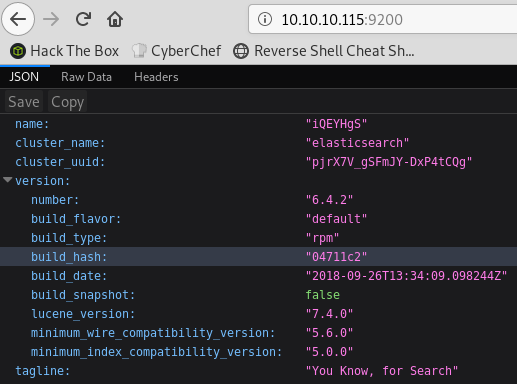Open the Hack The Box bookmark
This screenshot has height=384, width=517.
[64, 51]
